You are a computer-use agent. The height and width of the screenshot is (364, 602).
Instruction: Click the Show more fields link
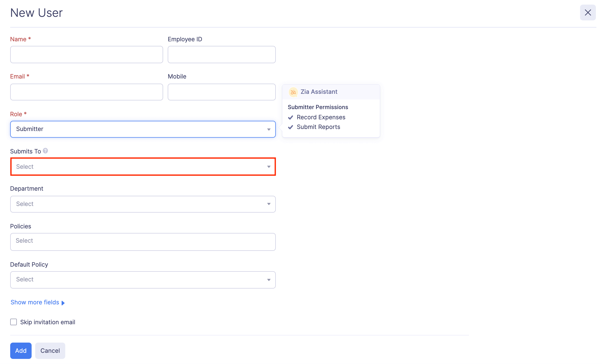(x=35, y=302)
